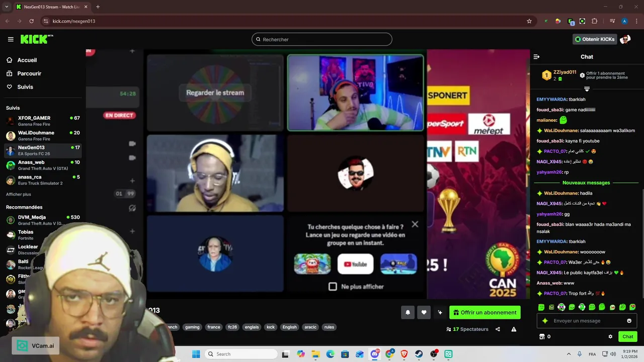Open WaLiDouhmane followed channel

point(43,136)
